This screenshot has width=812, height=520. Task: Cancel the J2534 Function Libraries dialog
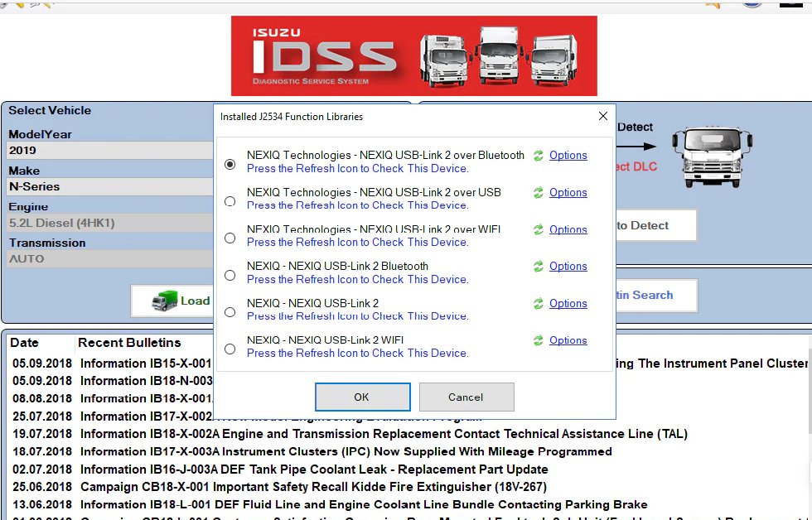[466, 397]
